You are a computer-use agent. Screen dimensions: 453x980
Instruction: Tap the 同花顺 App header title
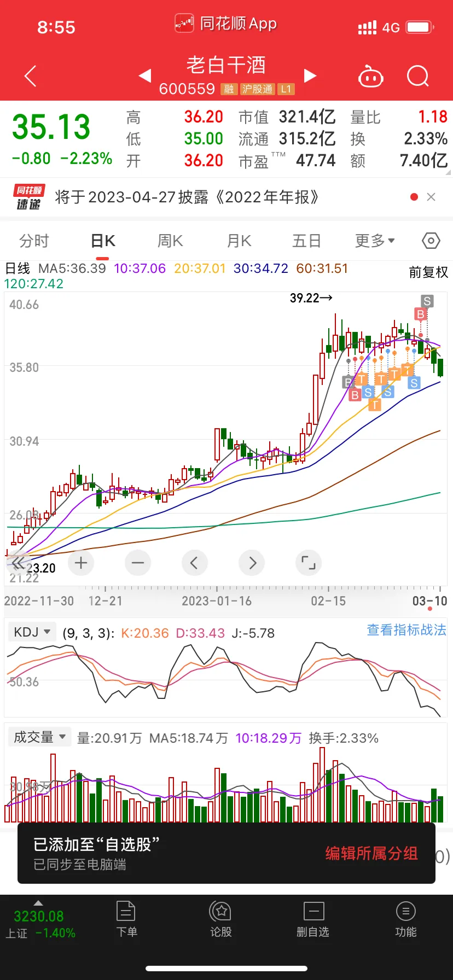pos(226,24)
